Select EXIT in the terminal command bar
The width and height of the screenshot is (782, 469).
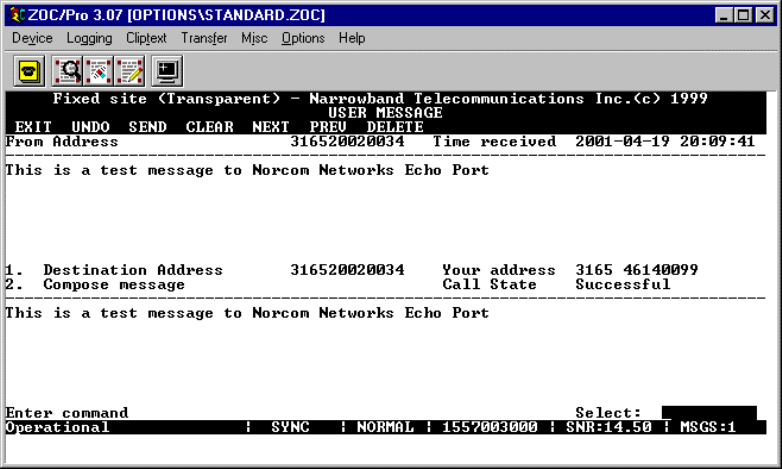pos(33,127)
